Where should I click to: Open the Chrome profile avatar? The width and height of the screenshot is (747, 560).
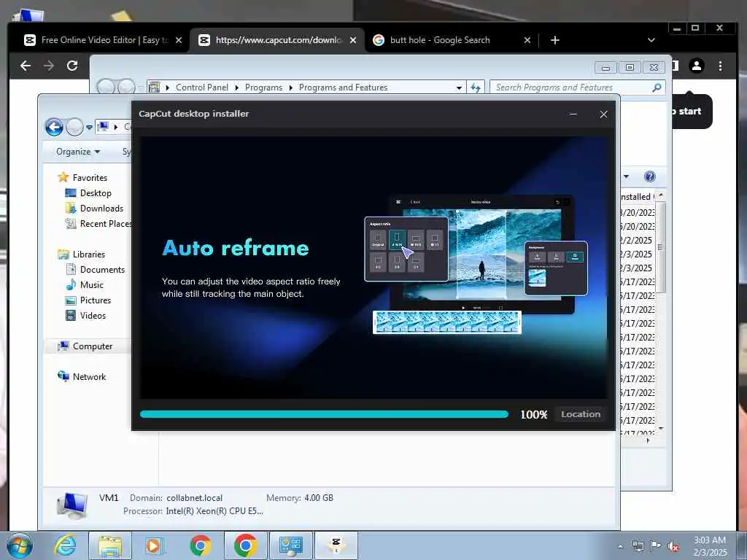coord(697,66)
